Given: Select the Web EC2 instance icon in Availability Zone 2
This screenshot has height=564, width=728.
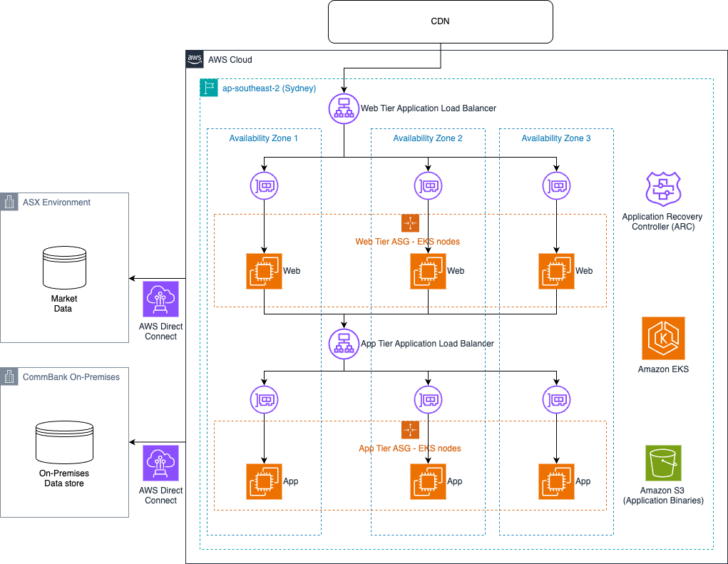Looking at the screenshot, I should pos(428,271).
